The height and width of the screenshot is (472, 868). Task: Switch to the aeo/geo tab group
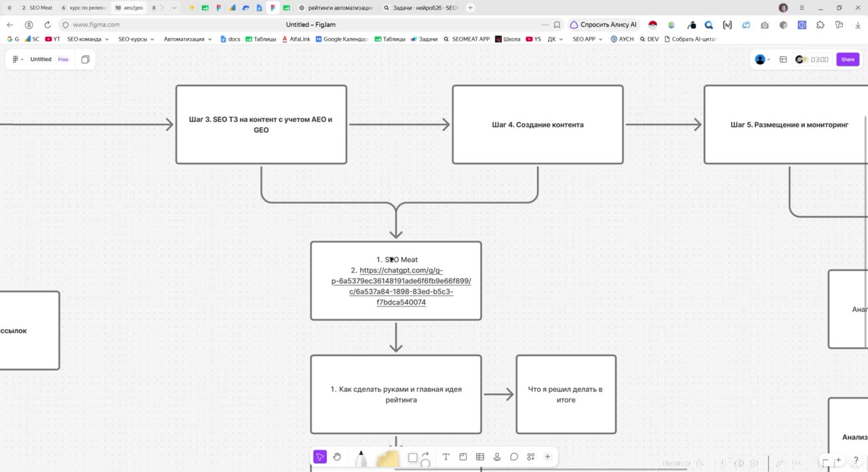click(129, 8)
